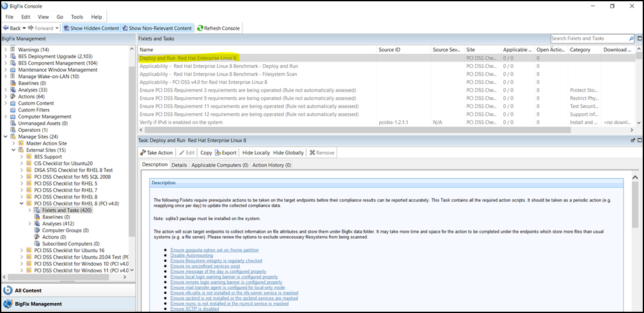Image resolution: width=644 pixels, height=313 pixels.
Task: Toggle Show Non-Relevant Content
Action: point(157,28)
